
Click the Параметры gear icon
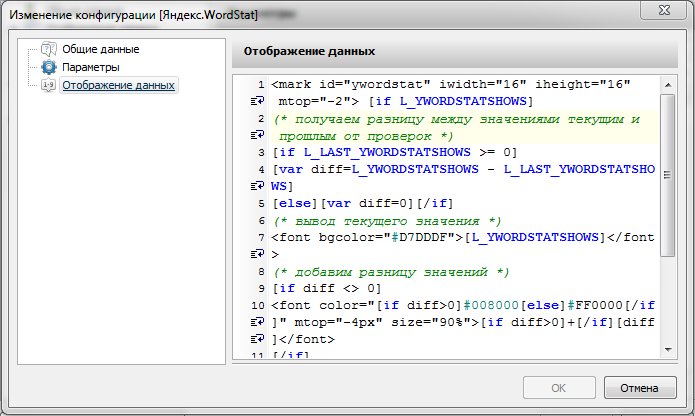(x=48, y=67)
